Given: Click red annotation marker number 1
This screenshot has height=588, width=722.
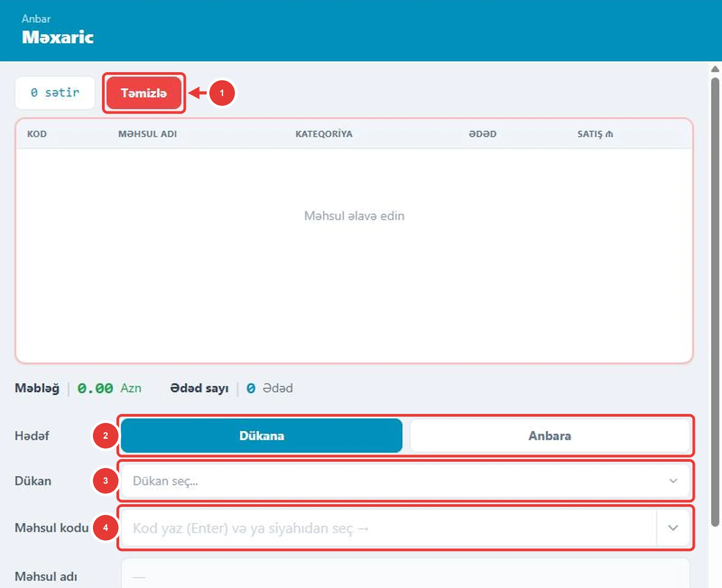Looking at the screenshot, I should point(222,93).
